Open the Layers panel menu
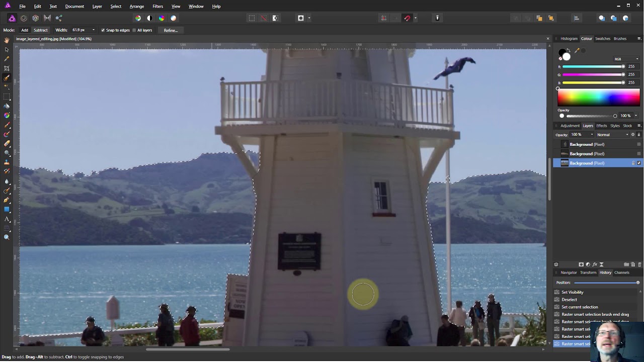This screenshot has width=644, height=362. coord(639,126)
